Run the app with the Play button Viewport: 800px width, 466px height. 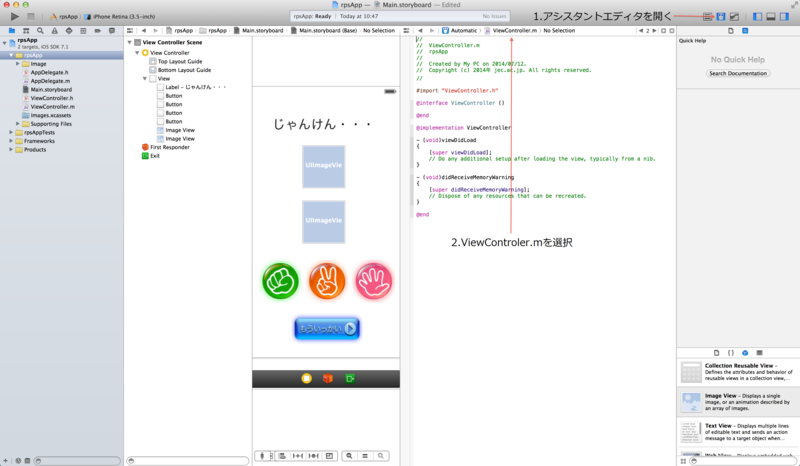pyautogui.click(x=15, y=17)
